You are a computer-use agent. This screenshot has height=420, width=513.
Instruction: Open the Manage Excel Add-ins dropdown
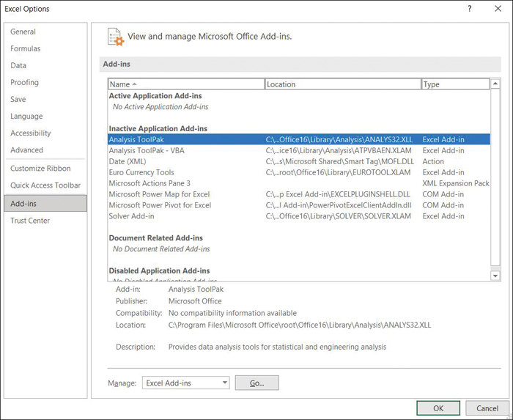click(186, 383)
